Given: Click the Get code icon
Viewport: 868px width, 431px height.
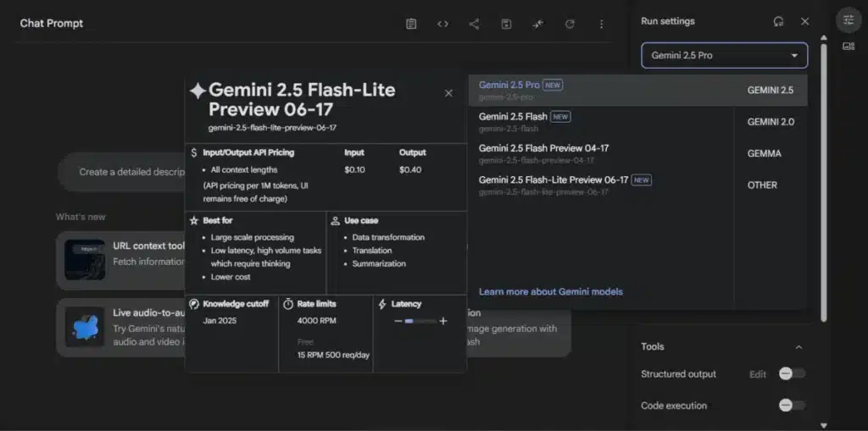Looking at the screenshot, I should tap(442, 24).
